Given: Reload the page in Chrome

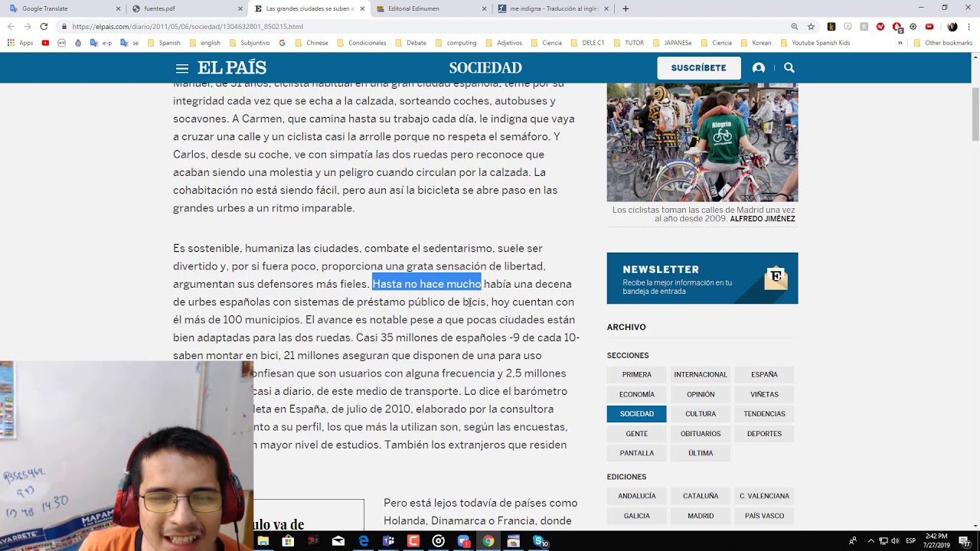Looking at the screenshot, I should [x=44, y=26].
